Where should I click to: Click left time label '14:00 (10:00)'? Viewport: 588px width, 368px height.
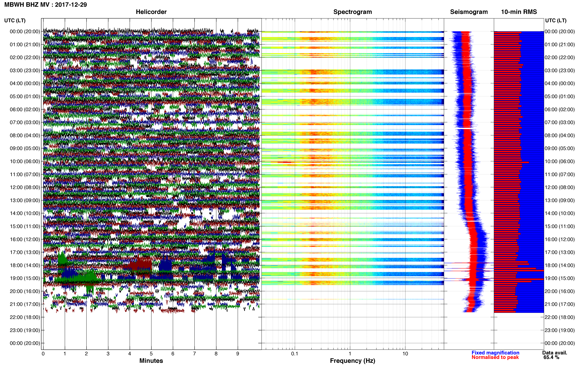click(x=25, y=213)
